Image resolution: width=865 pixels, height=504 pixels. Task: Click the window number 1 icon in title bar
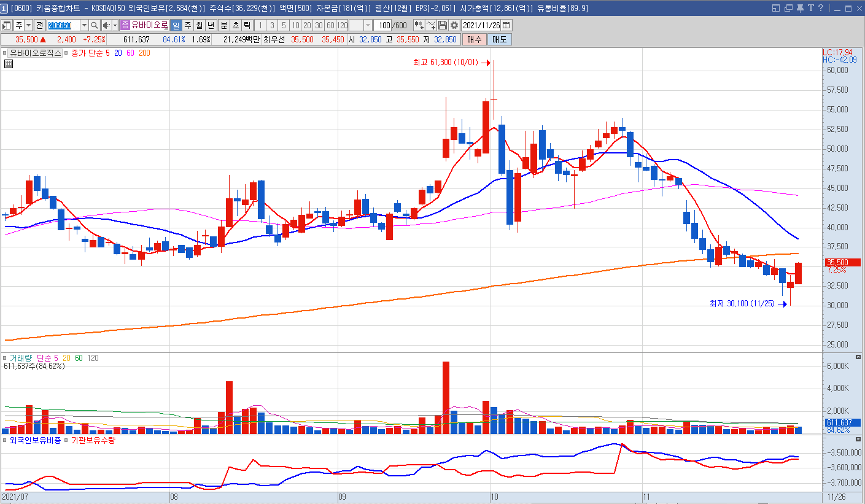pyautogui.click(x=4, y=8)
